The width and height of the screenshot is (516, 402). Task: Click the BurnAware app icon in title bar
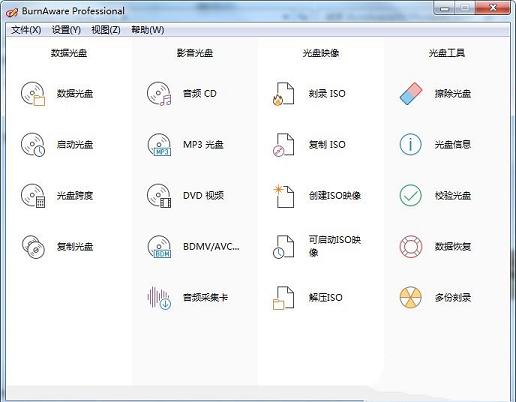click(12, 12)
